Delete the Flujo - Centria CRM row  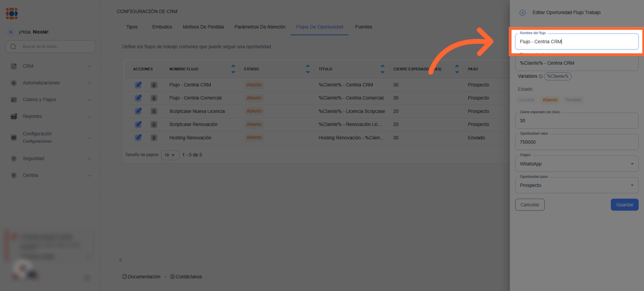pos(154,85)
